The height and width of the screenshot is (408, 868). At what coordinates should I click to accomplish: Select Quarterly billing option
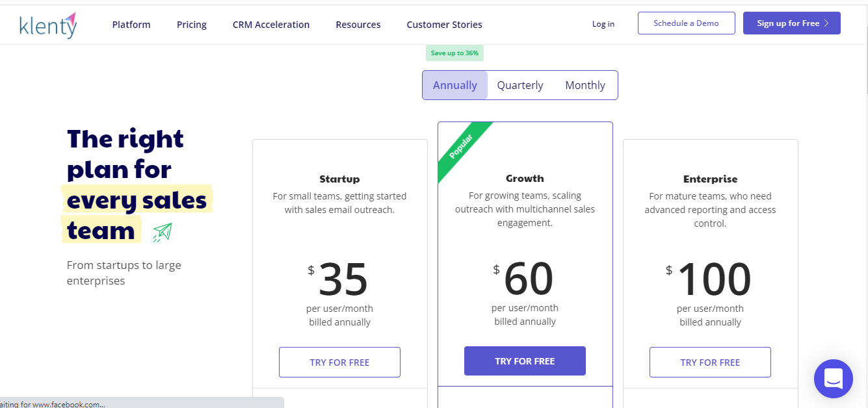(520, 85)
